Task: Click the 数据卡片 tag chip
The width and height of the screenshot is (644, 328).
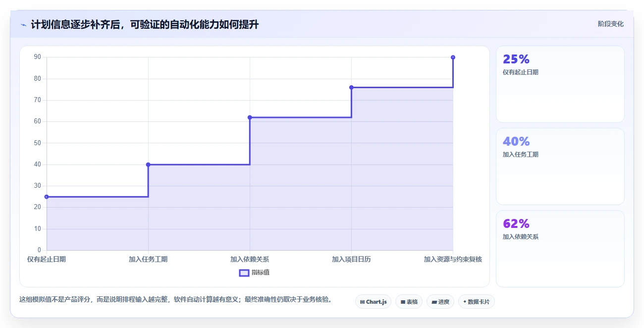Action: tap(476, 302)
